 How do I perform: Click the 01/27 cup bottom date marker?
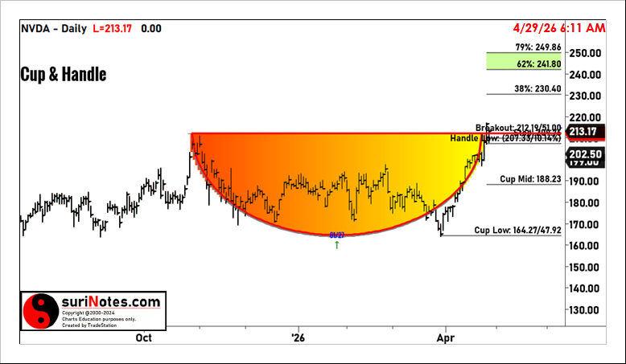click(337, 235)
